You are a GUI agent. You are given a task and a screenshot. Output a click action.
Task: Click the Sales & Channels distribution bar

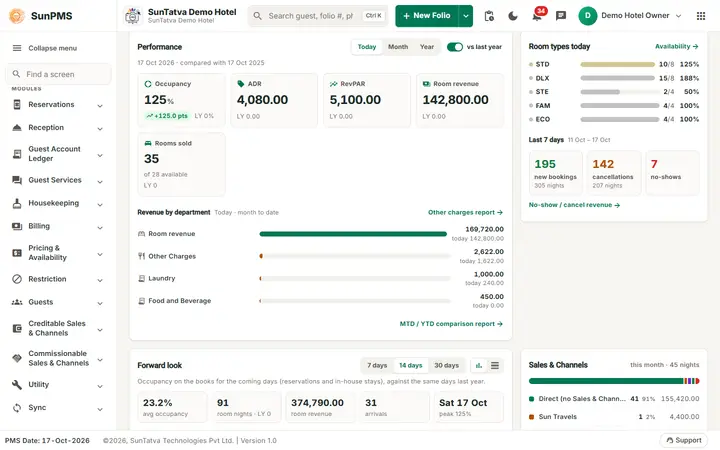pos(614,381)
